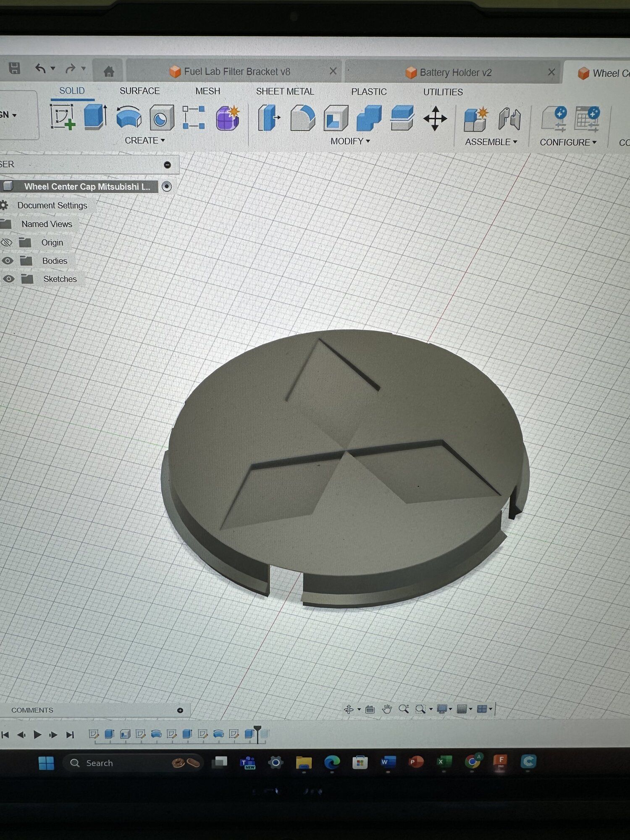Click the timeline playhead marker
Screen dimensions: 630x840
[x=257, y=734]
